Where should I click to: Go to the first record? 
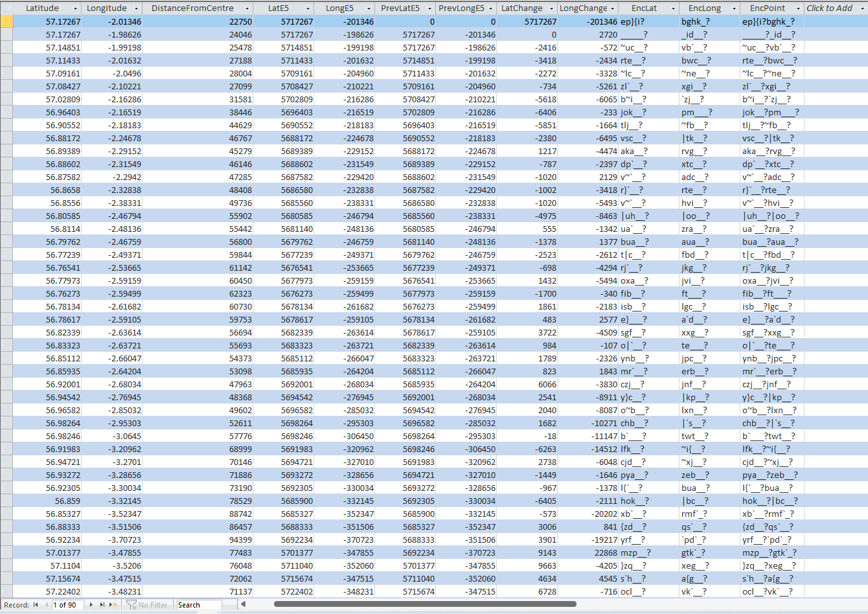tap(36, 605)
